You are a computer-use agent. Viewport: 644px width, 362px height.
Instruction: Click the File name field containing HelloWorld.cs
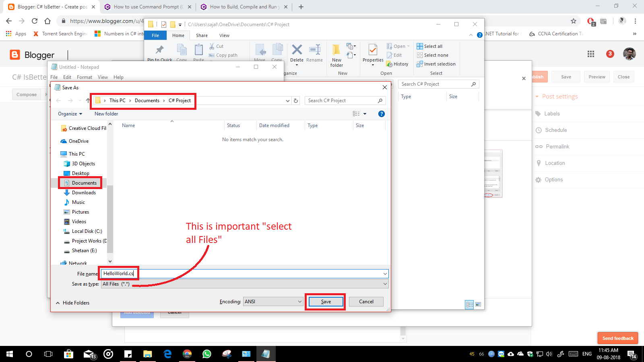pos(242,273)
